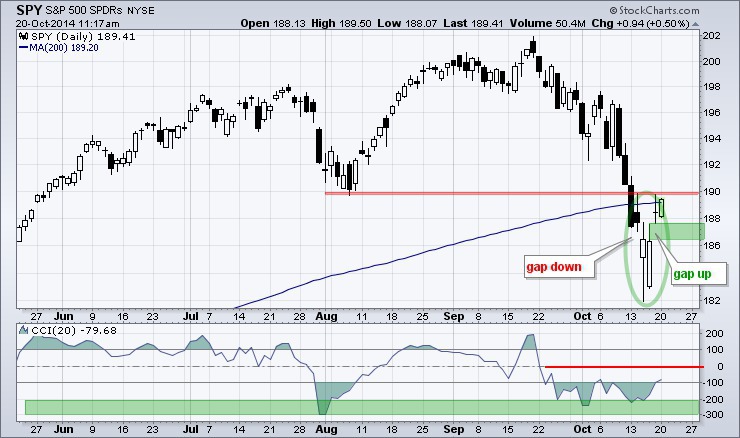Screen dimensions: 740x438
Task: Click the CCI indicator area icon
Action: click(x=24, y=330)
